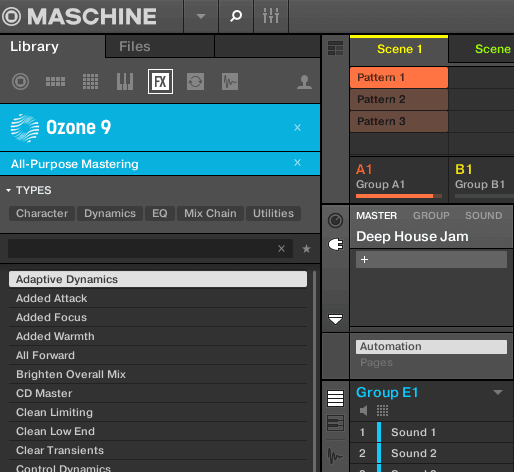514x472 pixels.
Task: Filter by Mix Chain type tag
Action: (x=210, y=213)
